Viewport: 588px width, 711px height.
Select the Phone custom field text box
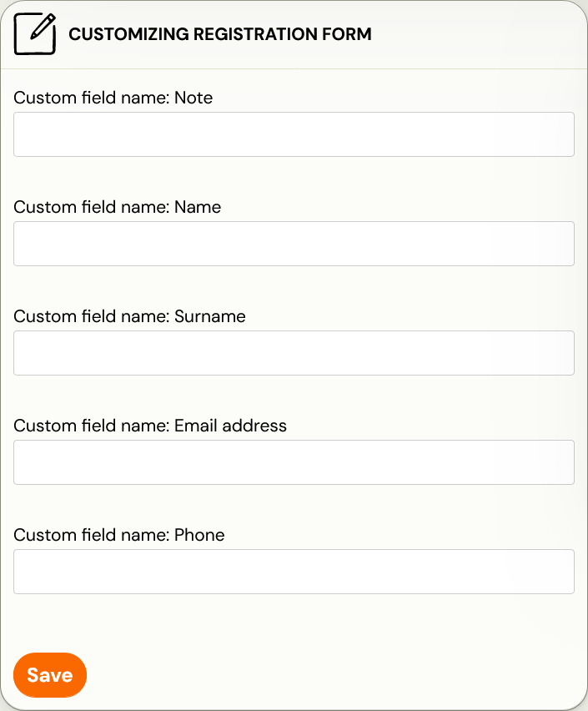coord(294,572)
